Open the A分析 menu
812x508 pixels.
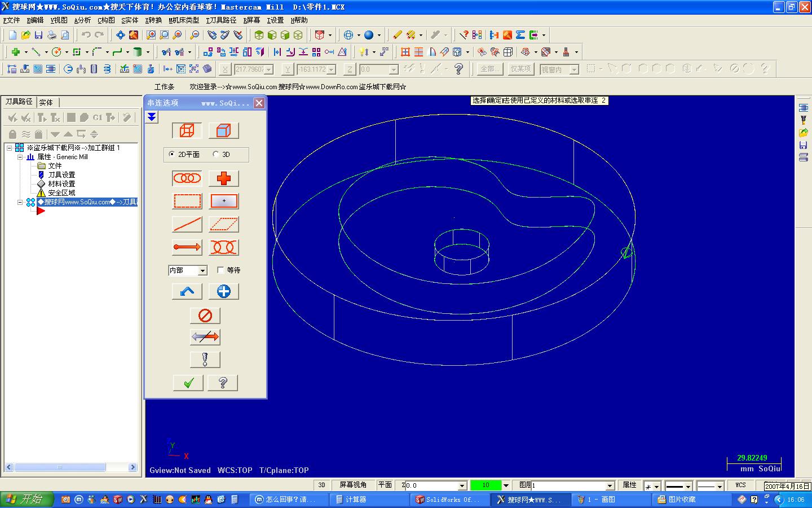tap(82, 20)
